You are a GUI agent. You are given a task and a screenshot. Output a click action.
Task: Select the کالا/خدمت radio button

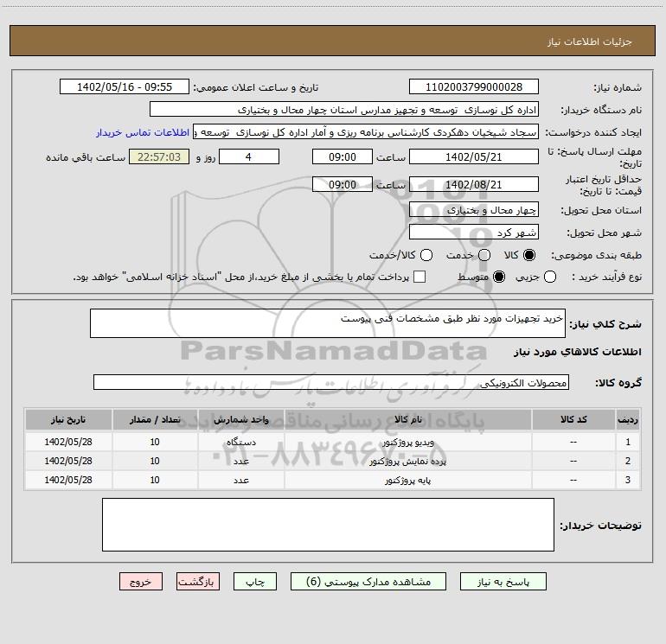coord(426,255)
